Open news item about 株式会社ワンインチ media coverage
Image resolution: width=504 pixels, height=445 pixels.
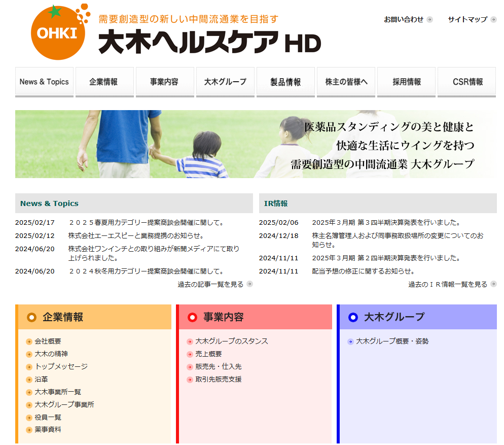(154, 253)
